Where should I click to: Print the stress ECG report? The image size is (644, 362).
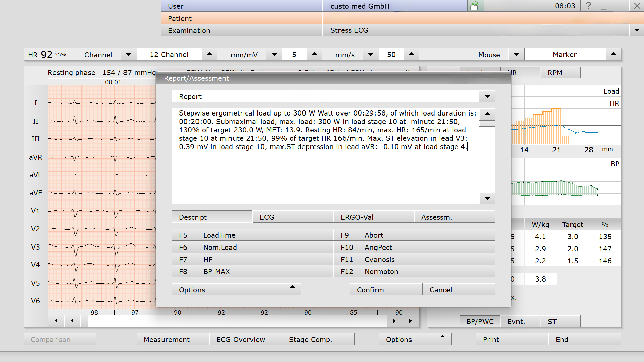point(512,339)
